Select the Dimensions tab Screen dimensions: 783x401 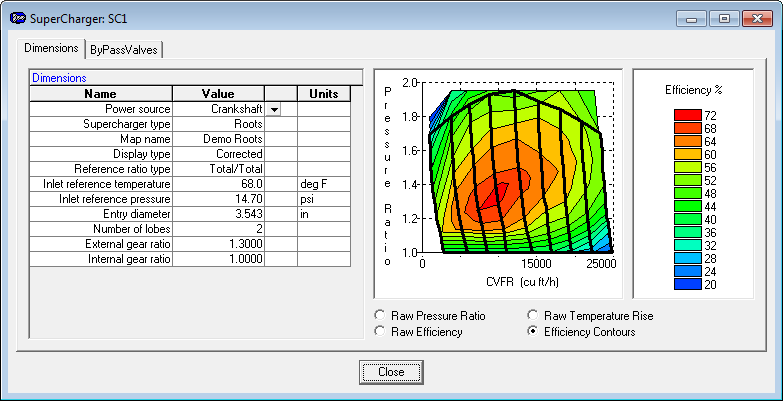tap(51, 48)
